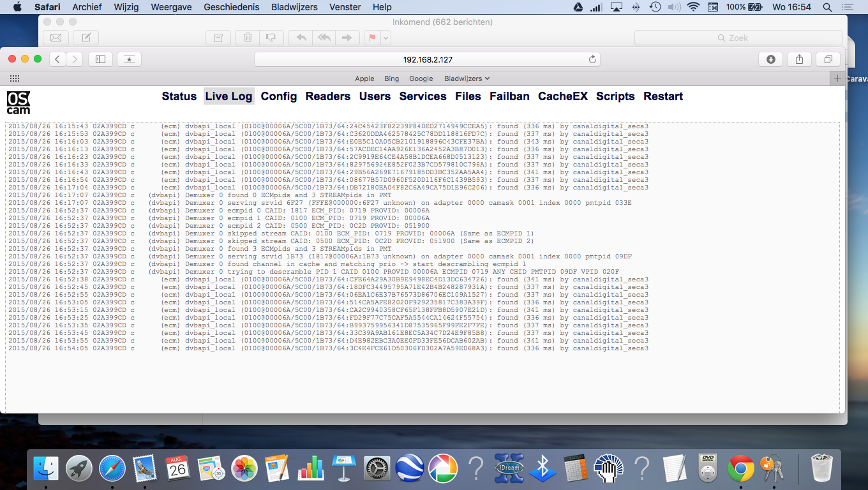Go to the Readers page
This screenshot has height=490, width=868.
click(328, 96)
